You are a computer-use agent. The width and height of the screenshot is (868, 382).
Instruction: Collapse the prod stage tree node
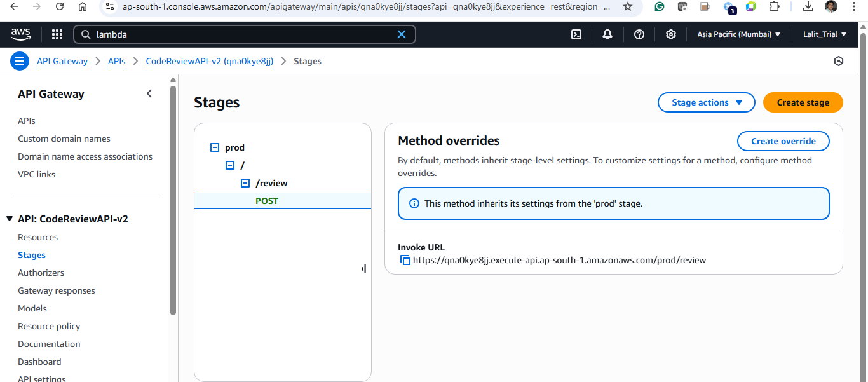coord(214,147)
